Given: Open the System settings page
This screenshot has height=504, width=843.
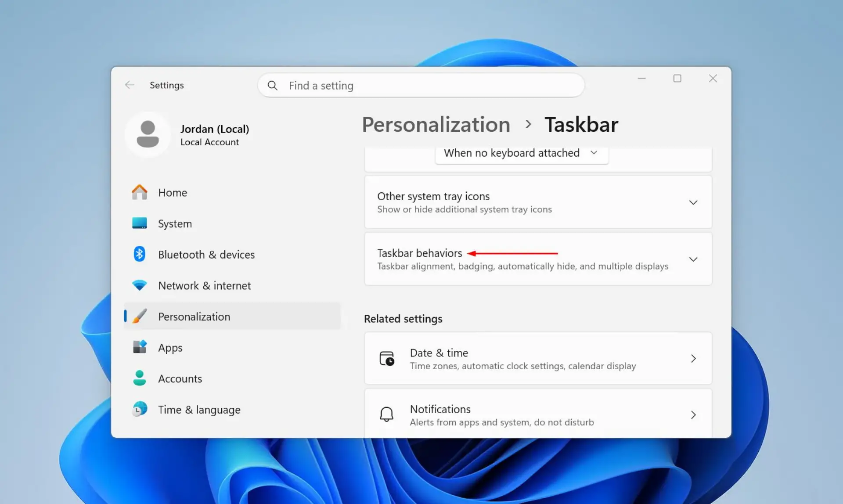Looking at the screenshot, I should click(x=232, y=223).
